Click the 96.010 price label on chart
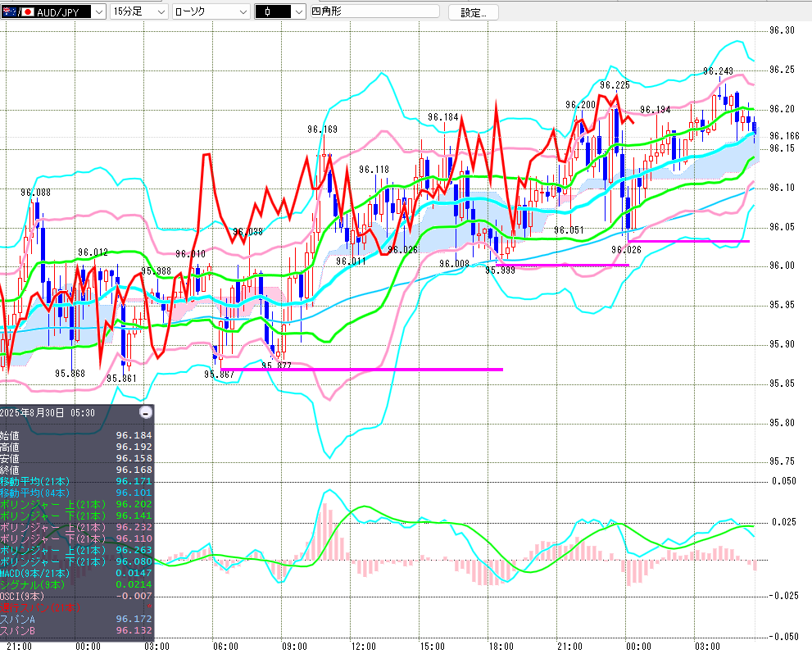The image size is (812, 654). click(x=190, y=254)
